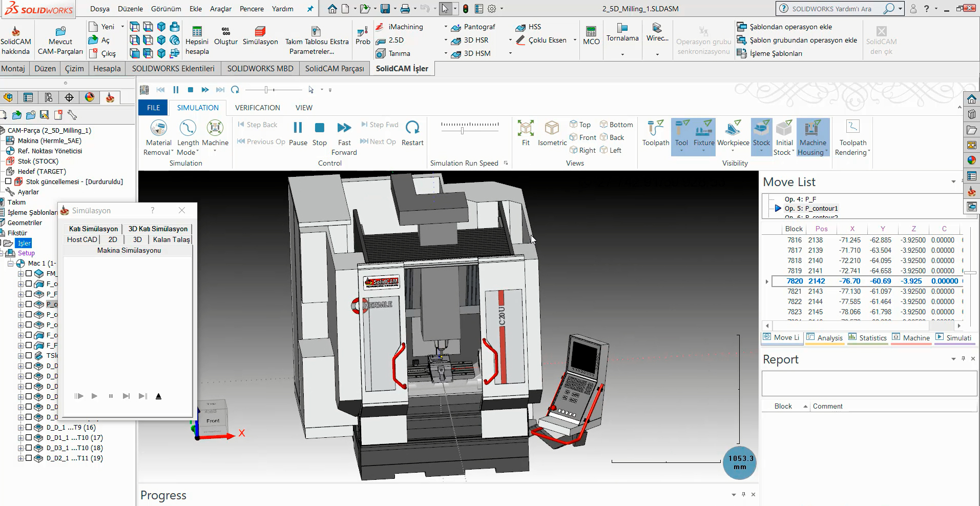The image size is (980, 506).
Task: Expand the iMachining dropdown arrow
Action: tap(445, 27)
